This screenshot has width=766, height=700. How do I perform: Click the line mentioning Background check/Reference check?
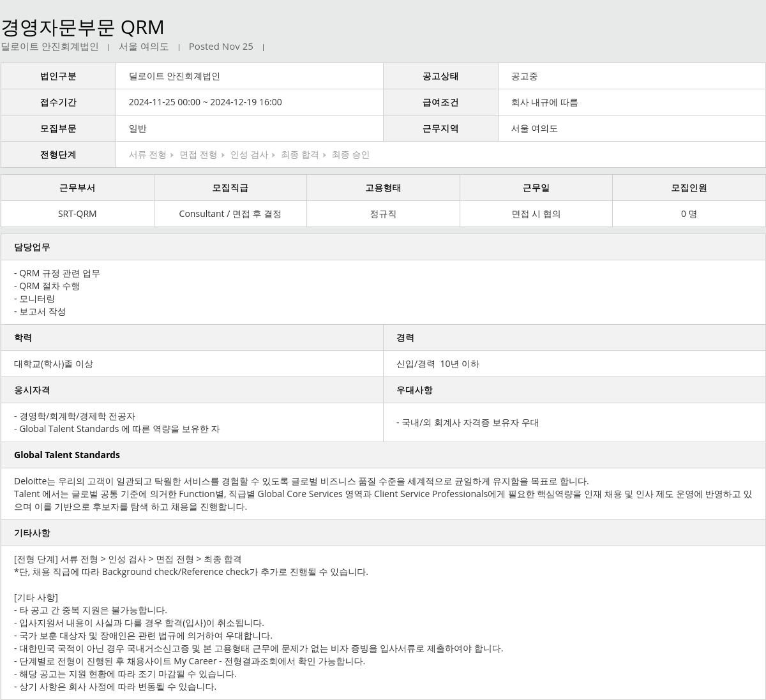click(x=191, y=572)
